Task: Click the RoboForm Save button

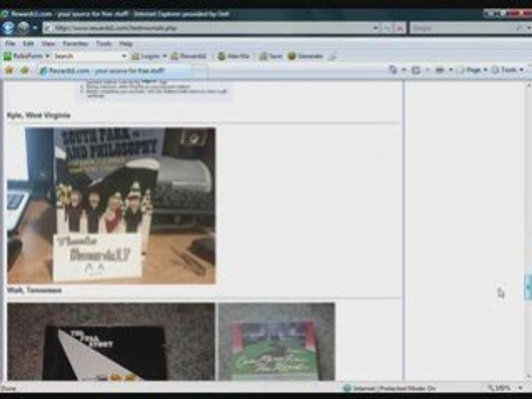Action: pyautogui.click(x=270, y=57)
